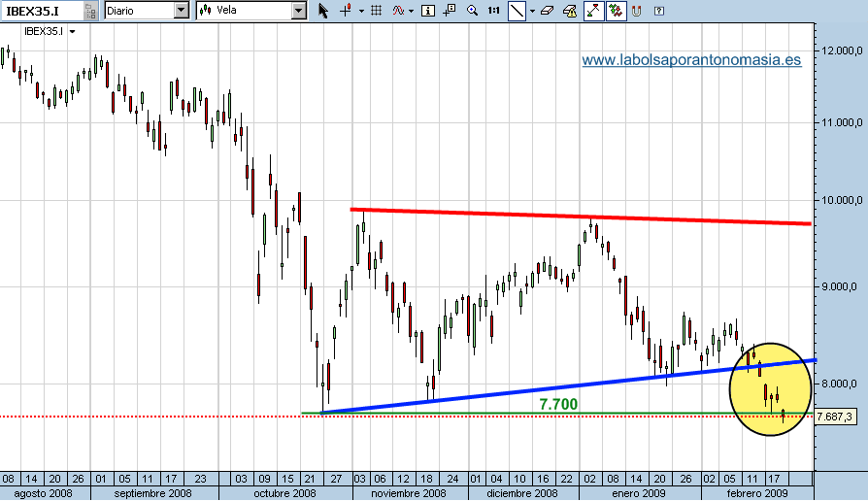
Task: Click the erase-all warning eraser icon
Action: [570, 11]
